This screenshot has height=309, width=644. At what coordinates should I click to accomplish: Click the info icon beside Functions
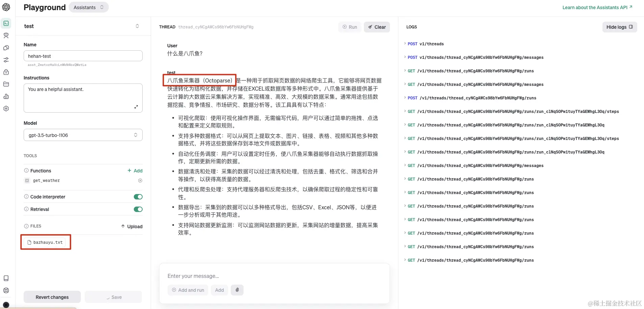26,170
